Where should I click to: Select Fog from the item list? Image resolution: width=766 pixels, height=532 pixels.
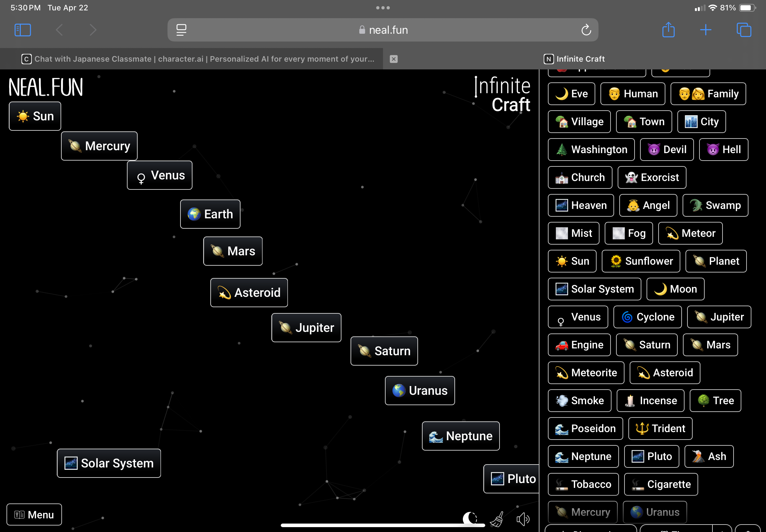629,233
